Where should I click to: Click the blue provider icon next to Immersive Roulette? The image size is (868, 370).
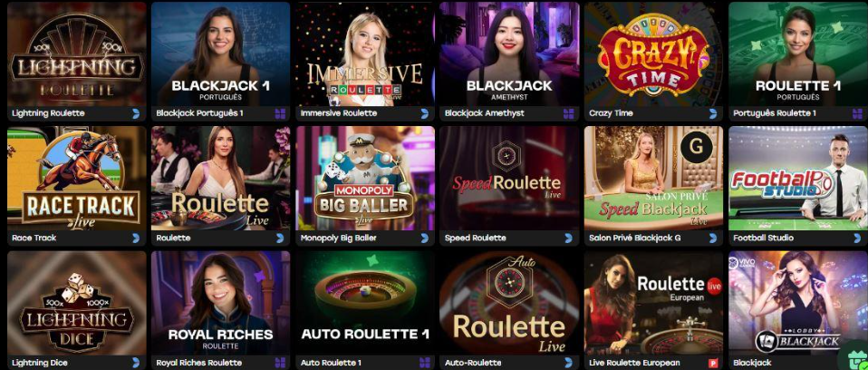[x=425, y=113]
